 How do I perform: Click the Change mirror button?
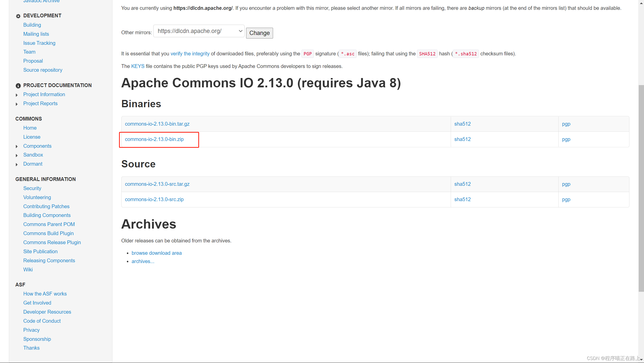click(259, 33)
